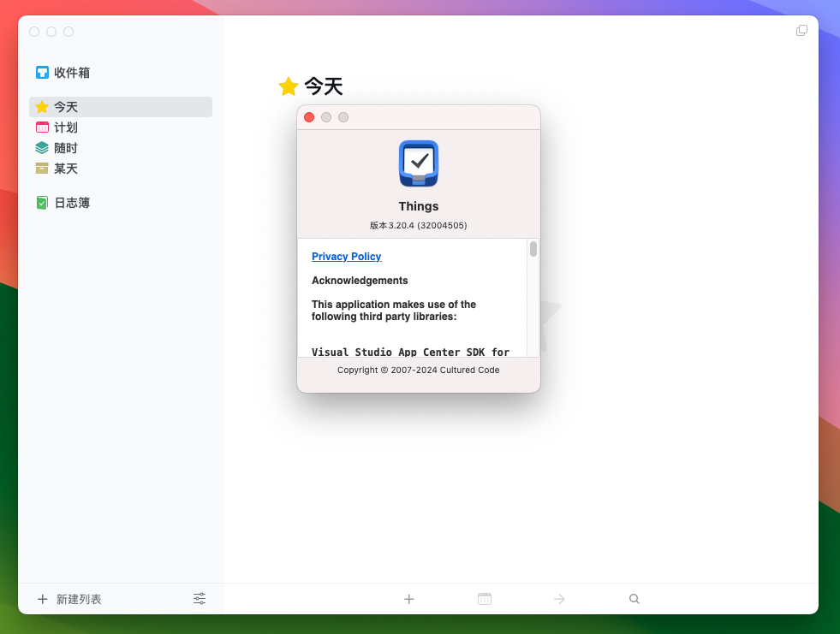The image size is (840, 634).
Task: Open 某天 via its box icon
Action: coord(41,169)
